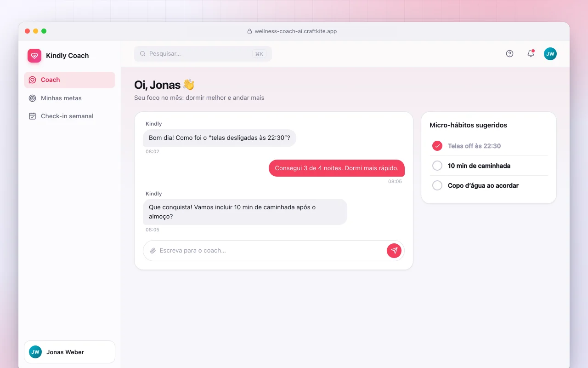Image resolution: width=588 pixels, height=368 pixels.
Task: Click the calendar icon beside Check-in semanal
Action: (32, 116)
